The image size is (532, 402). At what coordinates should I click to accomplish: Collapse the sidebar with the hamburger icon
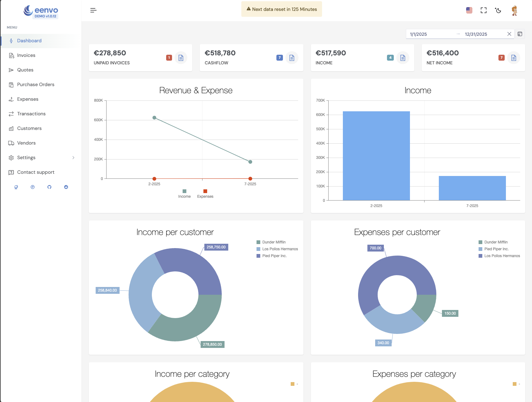(93, 10)
